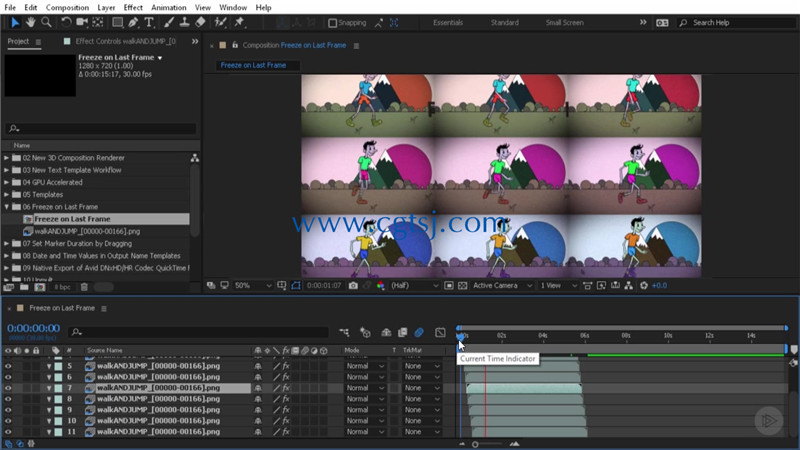800x450 pixels.
Task: Click the delete trash icon in Project panel
Action: tap(84, 287)
